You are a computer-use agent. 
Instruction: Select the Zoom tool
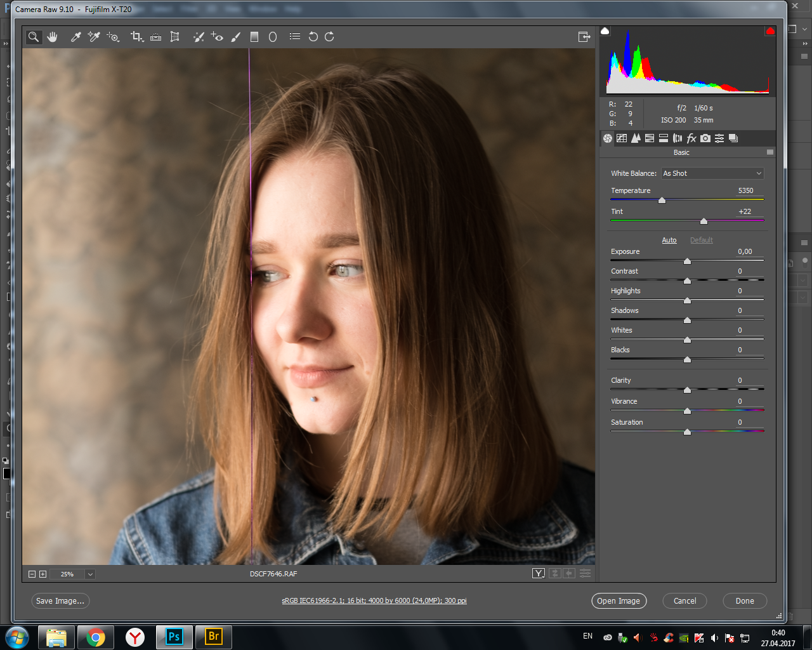coord(34,37)
